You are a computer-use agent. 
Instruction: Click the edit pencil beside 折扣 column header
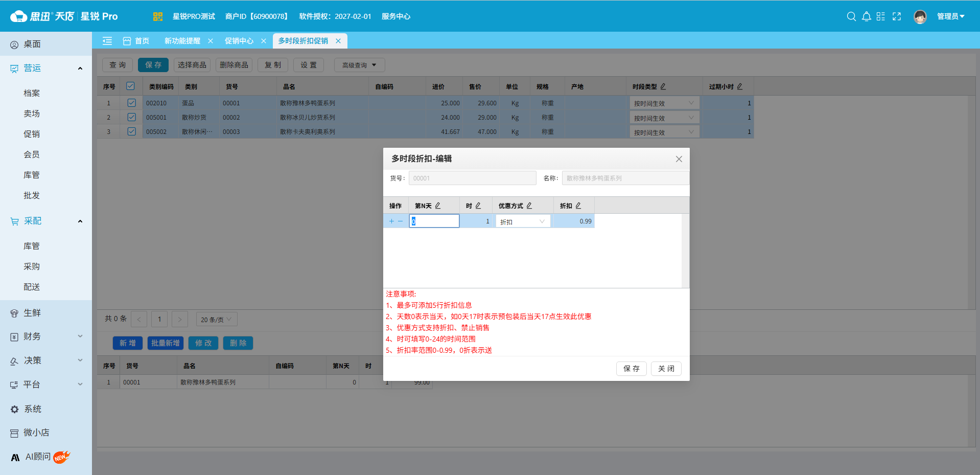[578, 206]
